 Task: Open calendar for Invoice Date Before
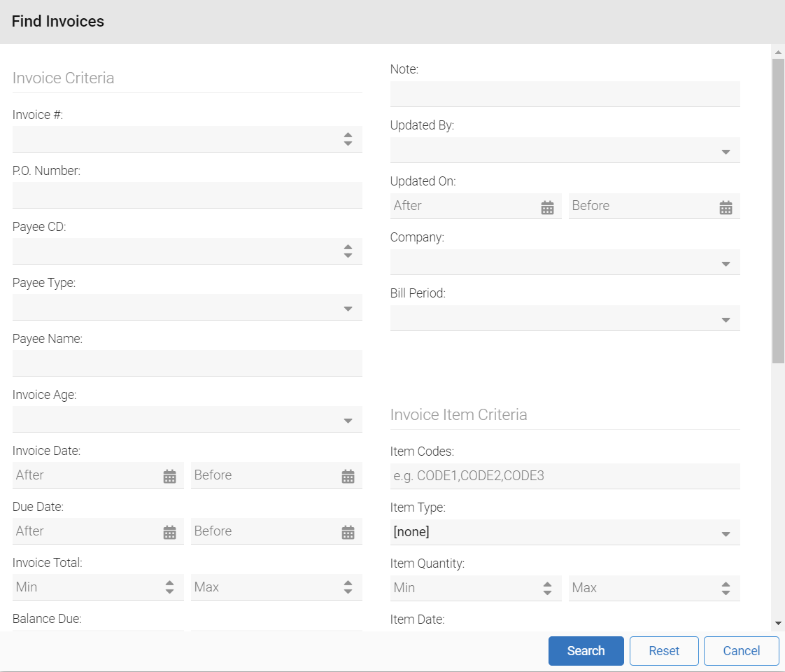click(x=348, y=476)
